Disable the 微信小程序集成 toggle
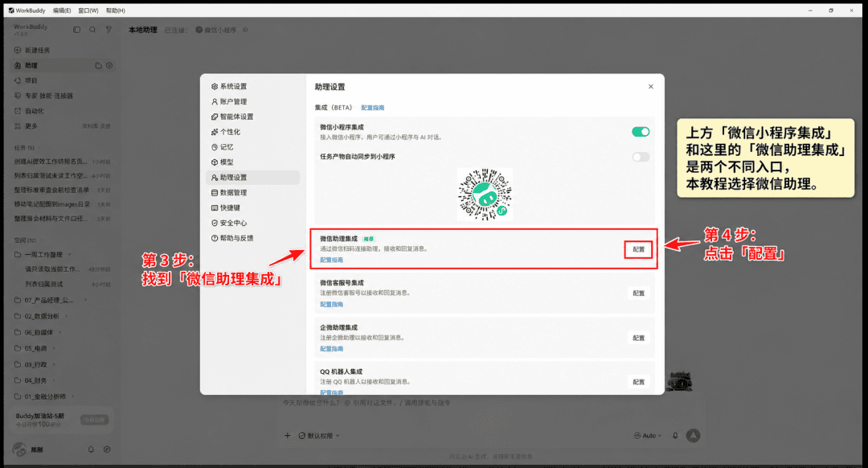Screen dimensions: 868x468 [641, 132]
